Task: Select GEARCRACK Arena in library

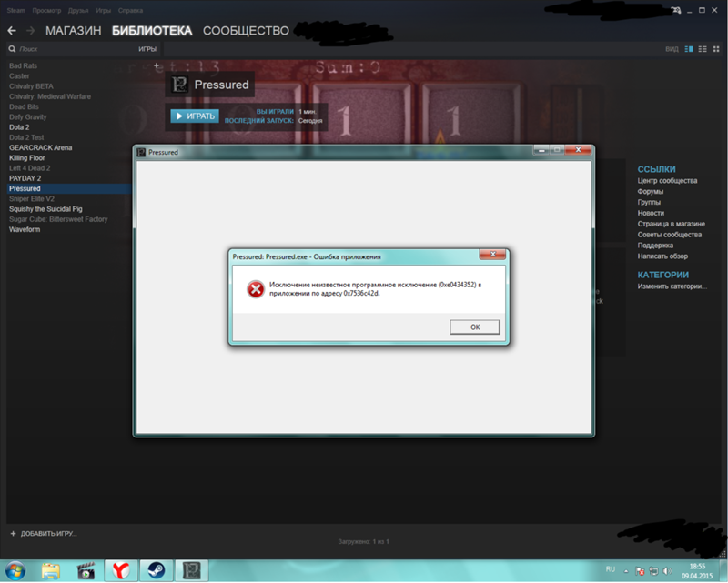Action: (40, 147)
